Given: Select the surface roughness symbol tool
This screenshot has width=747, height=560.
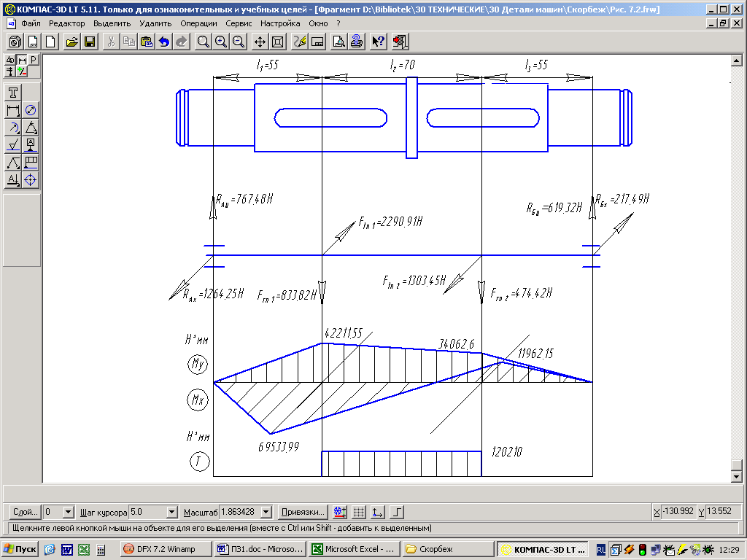Looking at the screenshot, I should coord(13,145).
